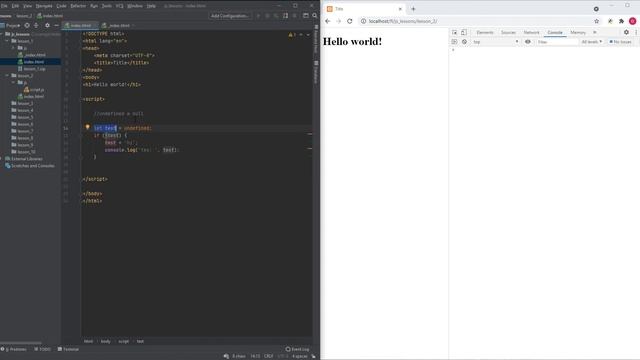
Task: Switch to the DevTools Sources tab
Action: pyautogui.click(x=508, y=32)
